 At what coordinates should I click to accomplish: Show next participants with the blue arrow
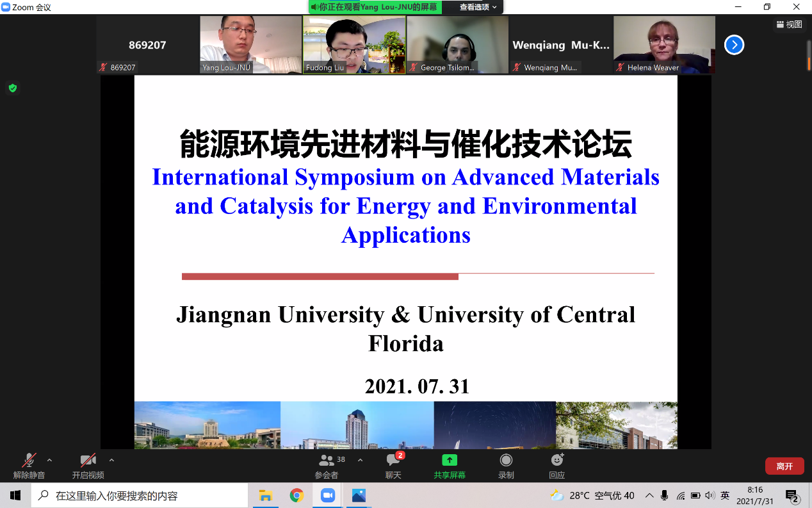point(734,45)
